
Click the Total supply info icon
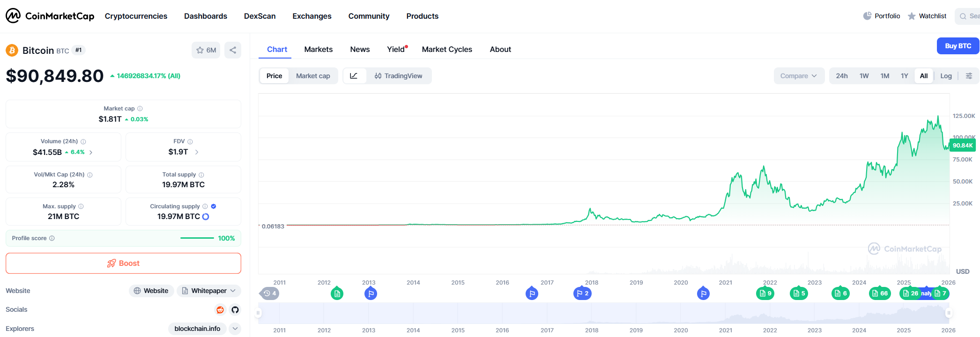pyautogui.click(x=201, y=175)
